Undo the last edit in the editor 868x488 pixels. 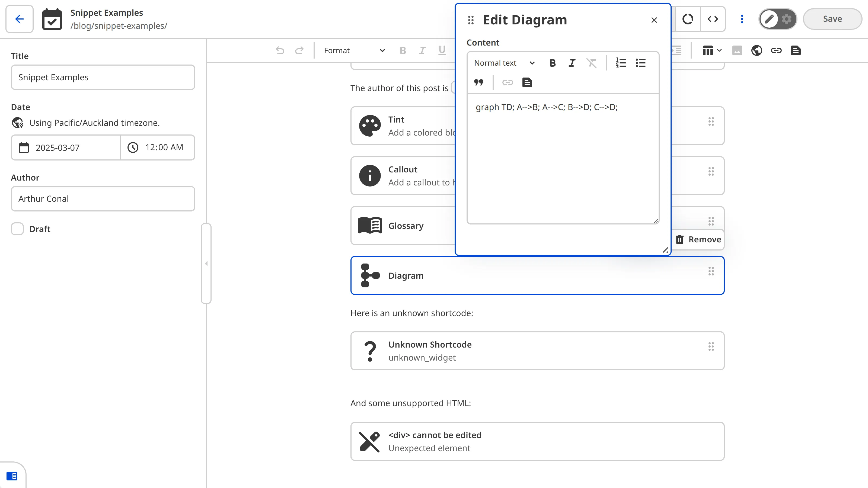[279, 50]
